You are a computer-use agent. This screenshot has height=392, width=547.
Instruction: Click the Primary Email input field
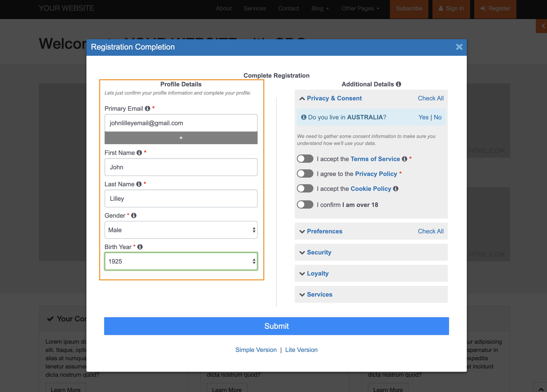pos(181,123)
